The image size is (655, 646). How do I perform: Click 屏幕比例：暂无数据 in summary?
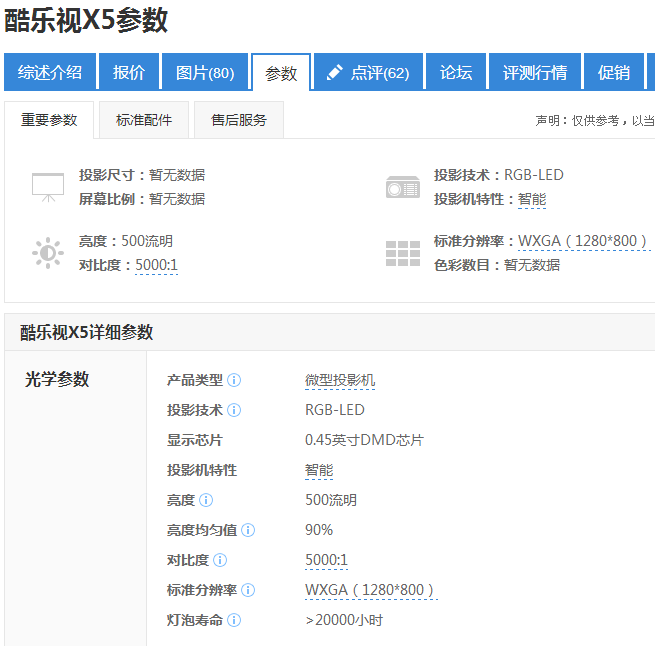tap(142, 199)
